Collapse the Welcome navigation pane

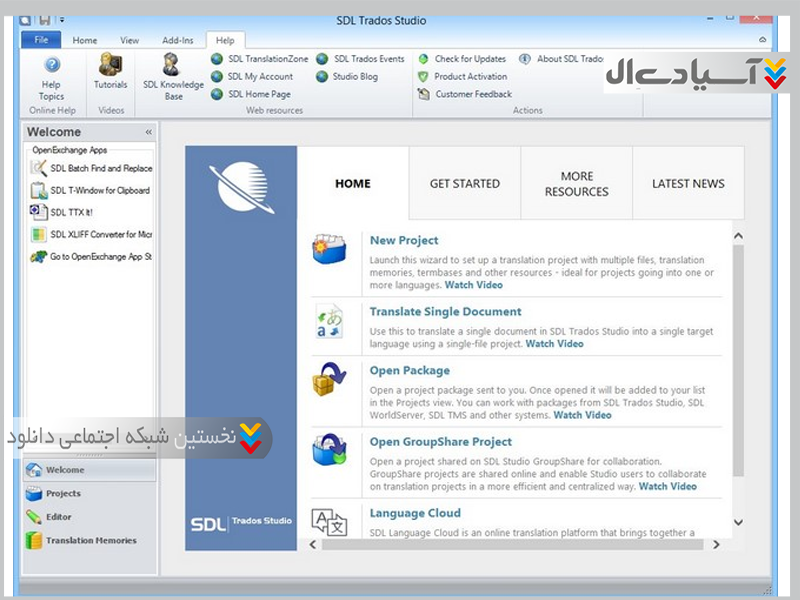[149, 132]
